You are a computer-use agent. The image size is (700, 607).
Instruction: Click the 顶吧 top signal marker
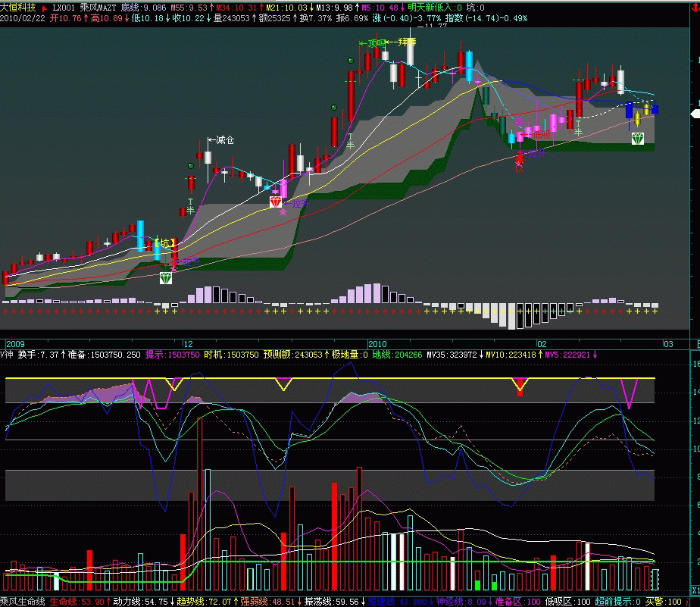click(374, 43)
